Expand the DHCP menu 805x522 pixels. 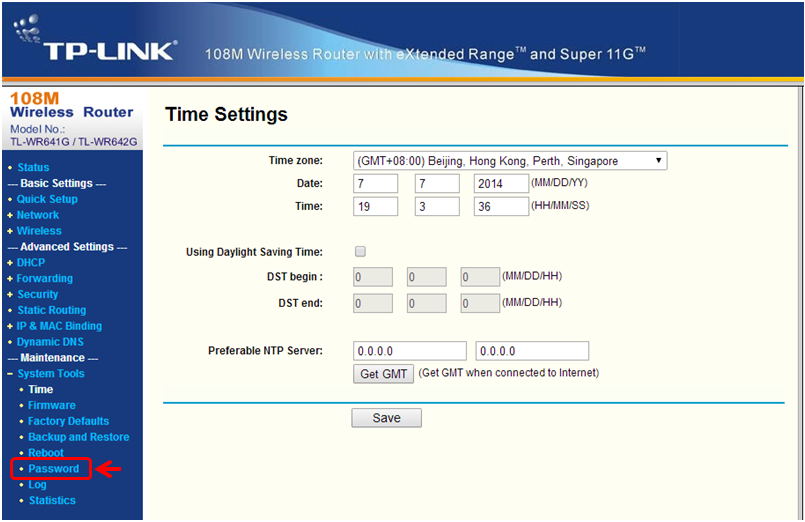[x=31, y=262]
